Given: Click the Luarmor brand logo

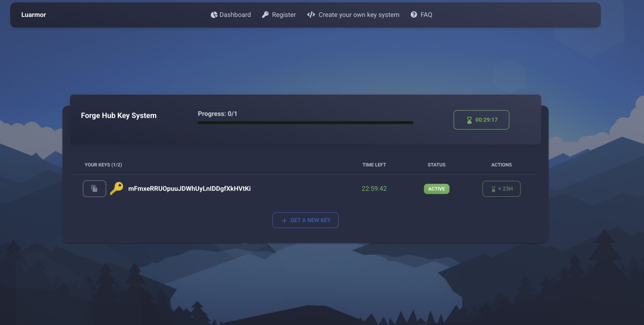Looking at the screenshot, I should (34, 15).
